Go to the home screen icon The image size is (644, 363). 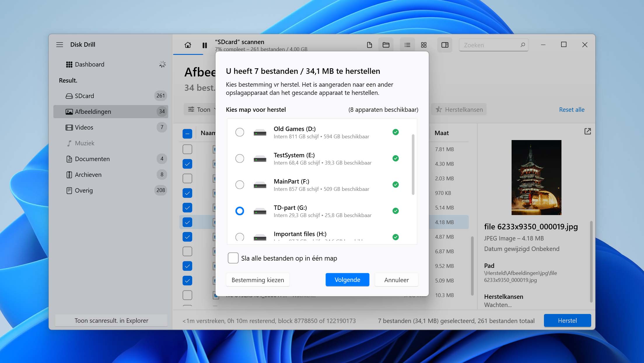188,45
